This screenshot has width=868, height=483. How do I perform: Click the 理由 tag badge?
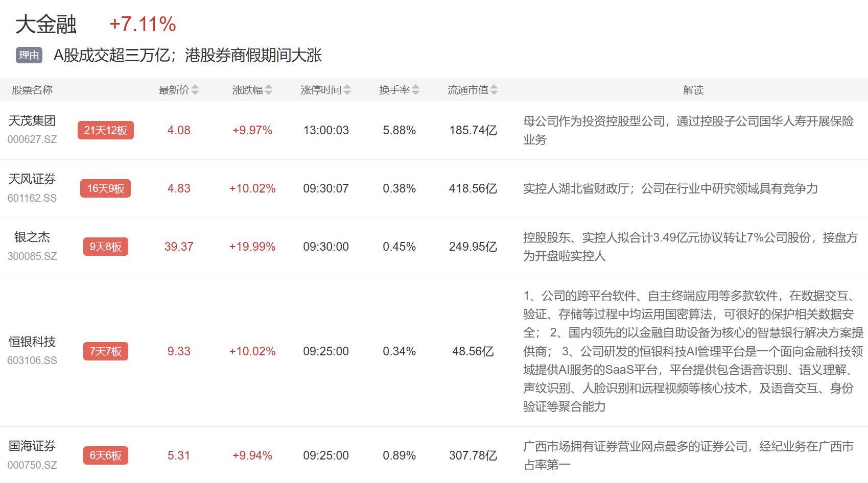pyautogui.click(x=29, y=55)
